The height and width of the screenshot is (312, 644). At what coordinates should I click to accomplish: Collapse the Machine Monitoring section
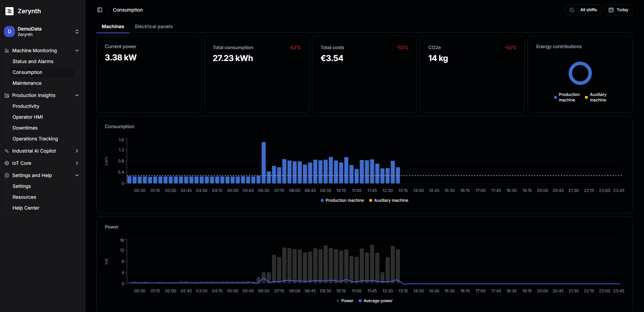[x=77, y=50]
